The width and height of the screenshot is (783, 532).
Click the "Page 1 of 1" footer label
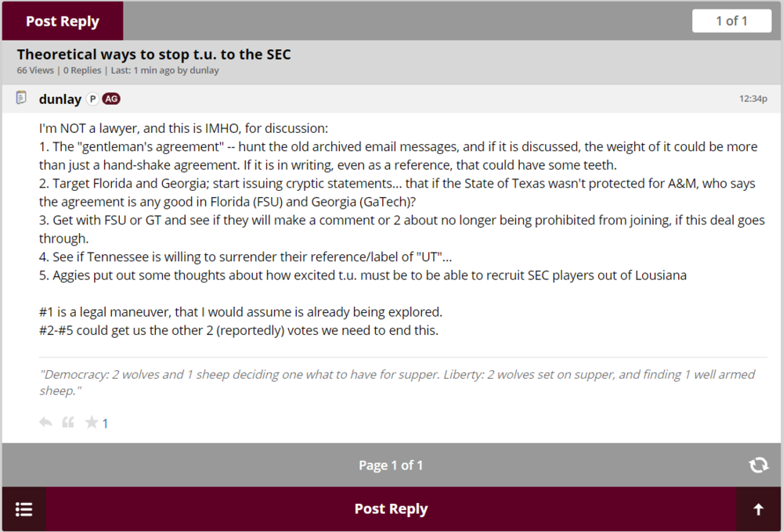click(x=391, y=465)
